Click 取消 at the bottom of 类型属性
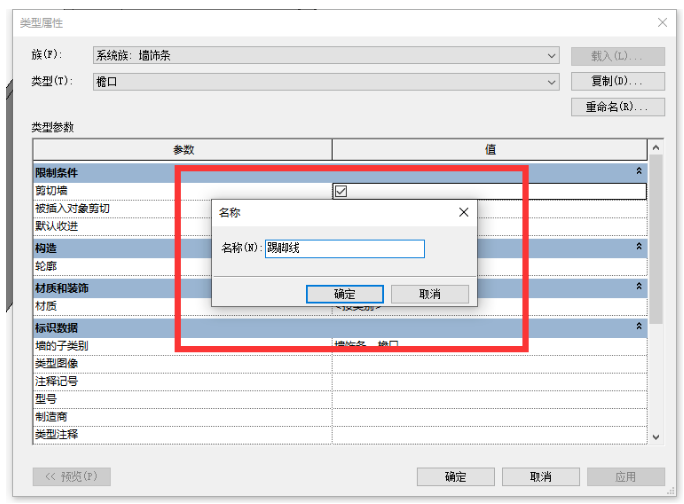 (x=540, y=477)
